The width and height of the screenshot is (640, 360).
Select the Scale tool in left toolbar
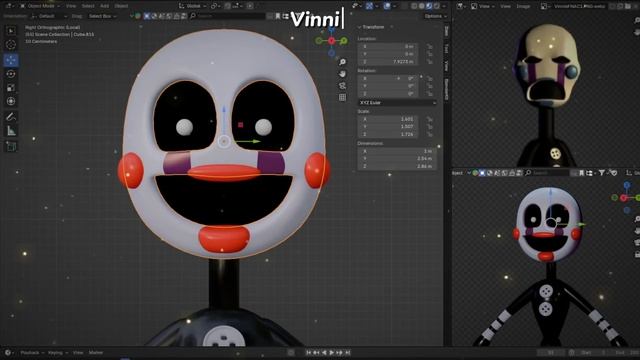[11, 87]
